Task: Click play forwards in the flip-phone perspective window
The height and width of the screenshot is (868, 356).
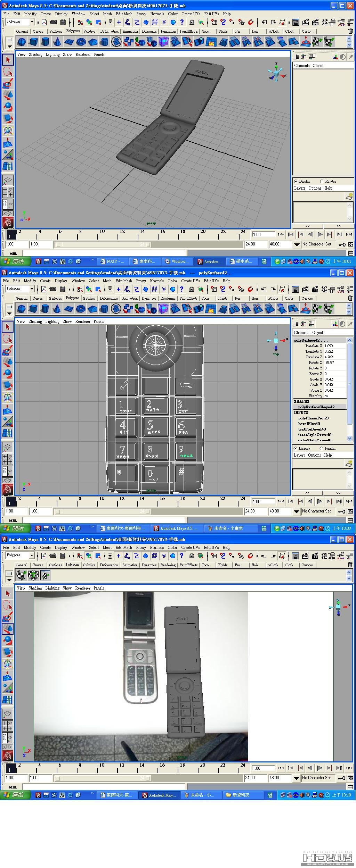Action: pyautogui.click(x=320, y=235)
